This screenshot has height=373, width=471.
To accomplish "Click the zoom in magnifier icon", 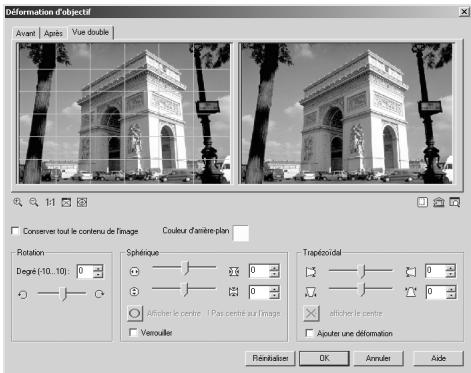I will click(18, 202).
